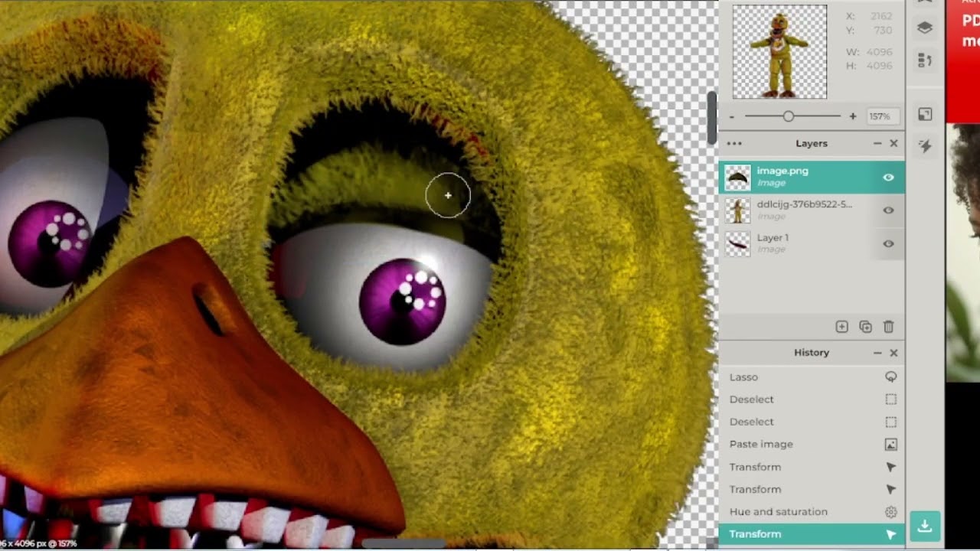Viewport: 980px width, 551px height.
Task: Minimize the History panel
Action: (877, 353)
